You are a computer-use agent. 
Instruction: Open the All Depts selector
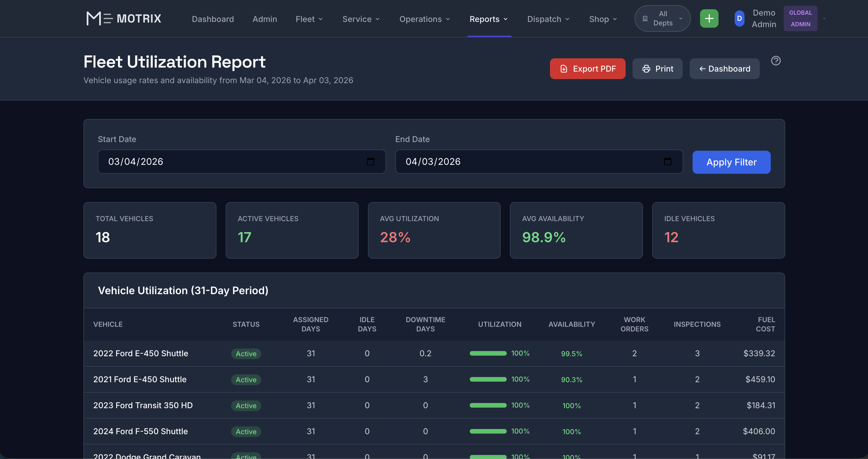pos(662,18)
